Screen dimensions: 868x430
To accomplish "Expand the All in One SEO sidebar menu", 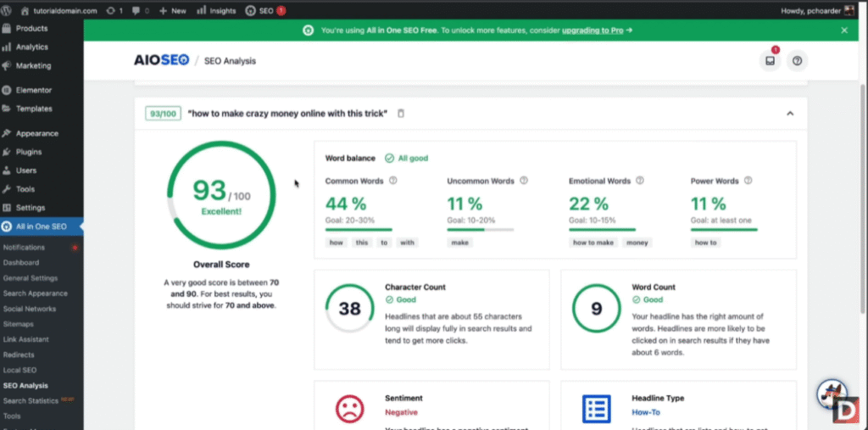I will click(x=41, y=226).
